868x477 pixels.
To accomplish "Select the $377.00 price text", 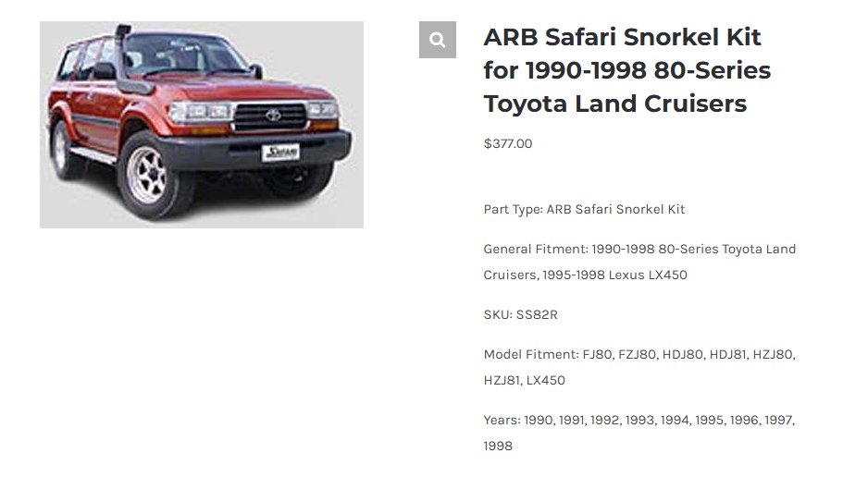I will point(508,143).
